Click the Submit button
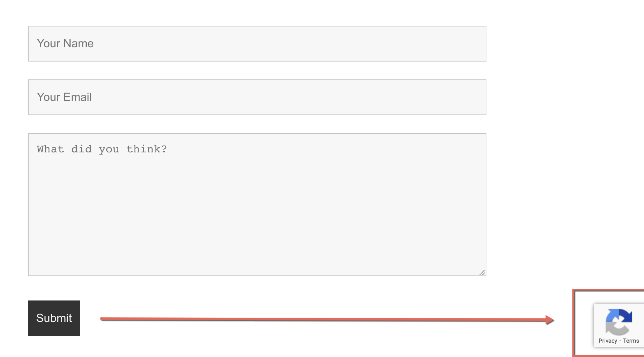This screenshot has width=644, height=357. [x=54, y=318]
